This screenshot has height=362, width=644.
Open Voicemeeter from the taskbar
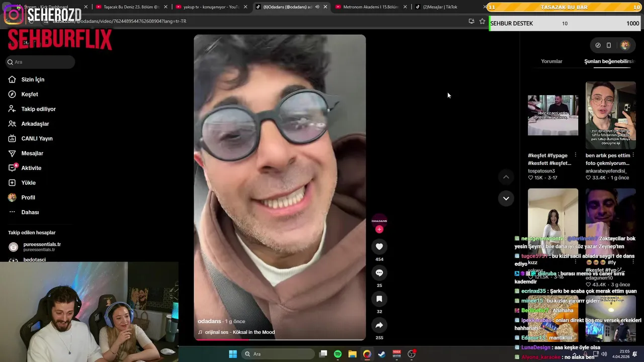(396, 354)
